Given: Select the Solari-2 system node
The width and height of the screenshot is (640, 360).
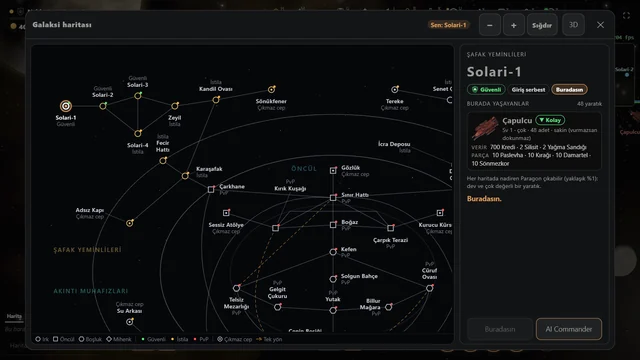Looking at the screenshot, I should coord(103,106).
